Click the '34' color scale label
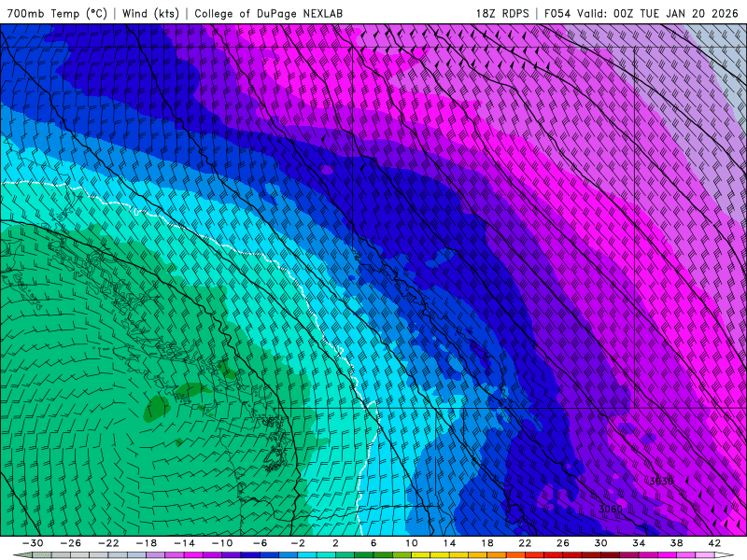The height and width of the screenshot is (560, 747). pyautogui.click(x=639, y=543)
